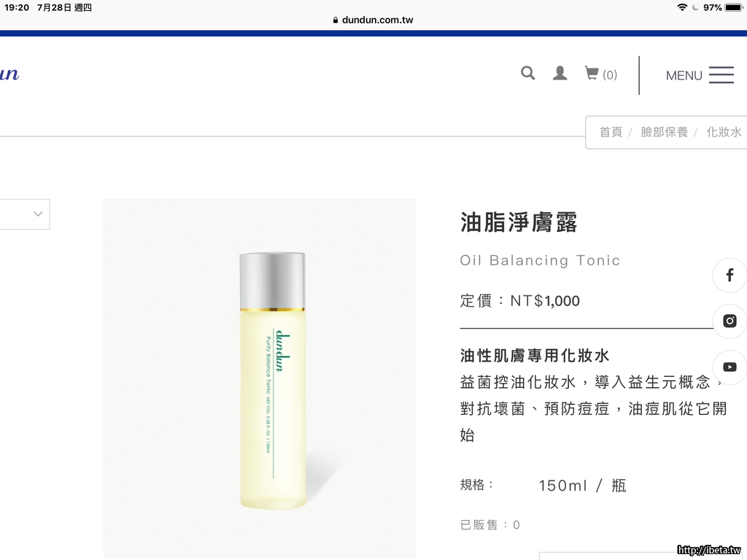The width and height of the screenshot is (747, 560).
Task: Tap the Wi-Fi status icon
Action: pyautogui.click(x=682, y=7)
